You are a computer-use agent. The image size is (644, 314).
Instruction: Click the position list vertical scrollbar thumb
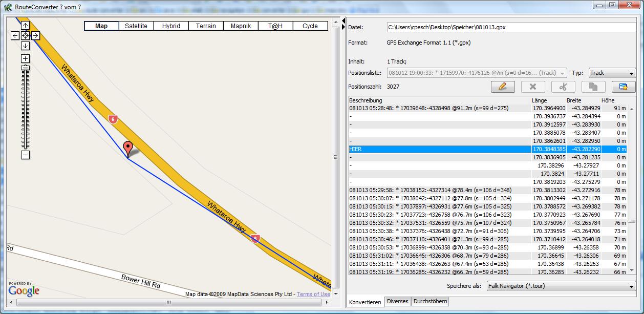click(632, 221)
